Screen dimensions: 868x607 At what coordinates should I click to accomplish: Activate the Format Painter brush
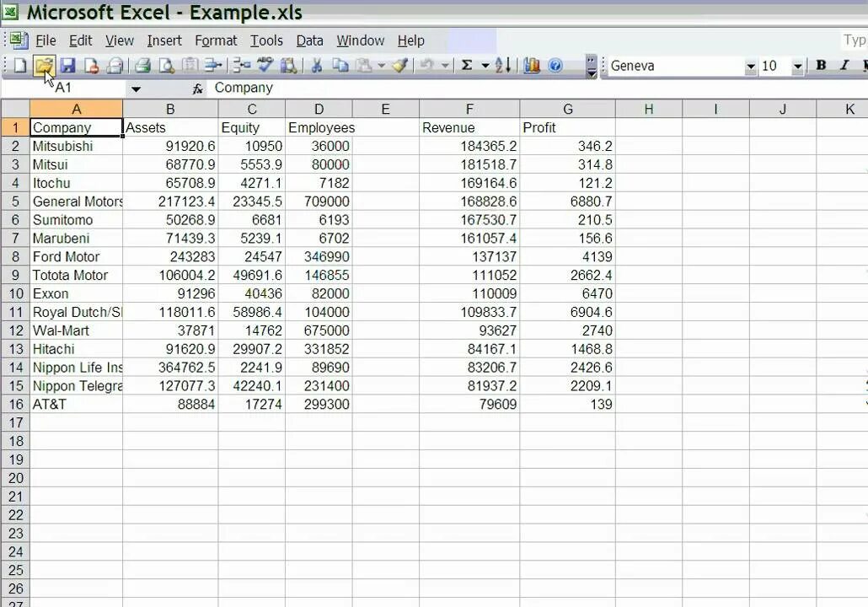tap(401, 66)
